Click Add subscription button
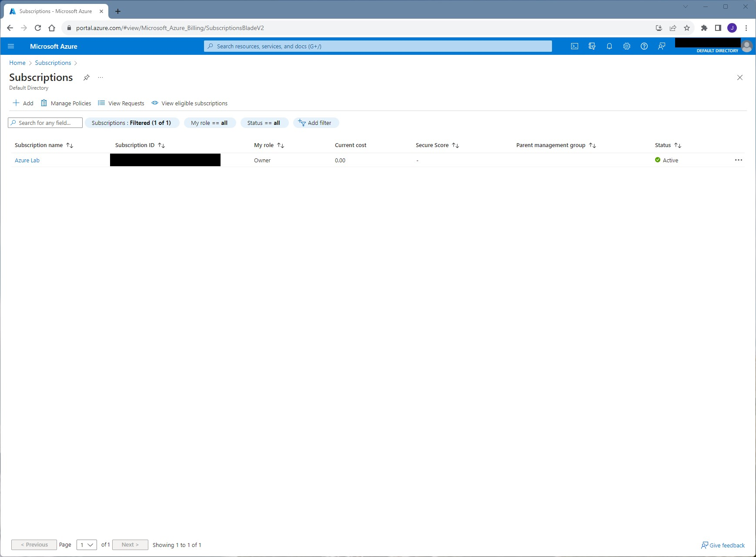 [23, 103]
